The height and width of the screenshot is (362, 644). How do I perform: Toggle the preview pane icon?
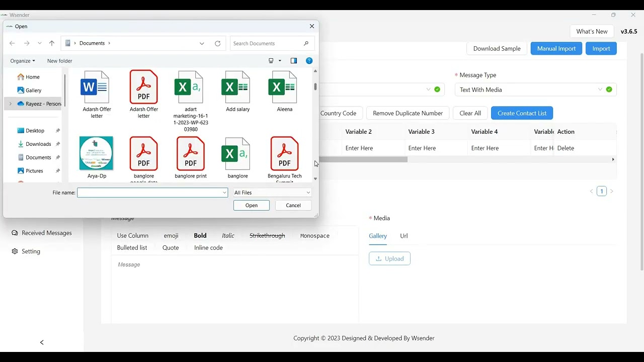point(294,61)
